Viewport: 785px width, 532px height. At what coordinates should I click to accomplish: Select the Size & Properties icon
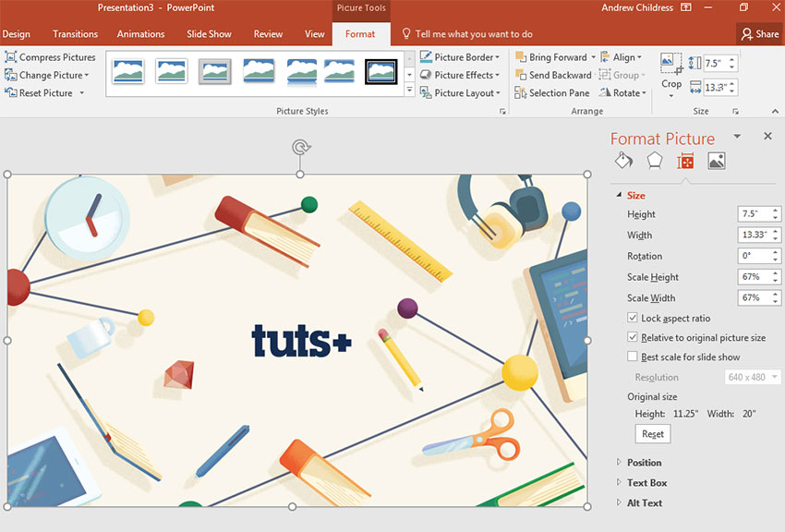tap(686, 161)
